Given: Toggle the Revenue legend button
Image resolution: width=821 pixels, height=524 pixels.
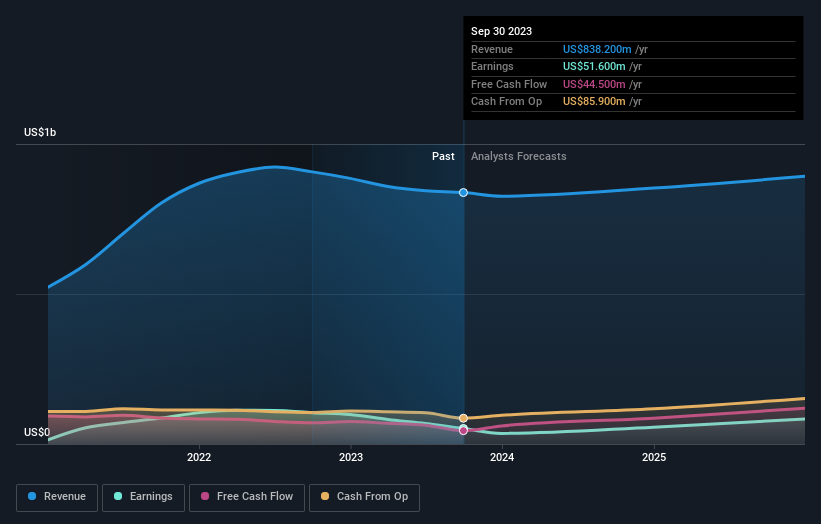Looking at the screenshot, I should [57, 497].
